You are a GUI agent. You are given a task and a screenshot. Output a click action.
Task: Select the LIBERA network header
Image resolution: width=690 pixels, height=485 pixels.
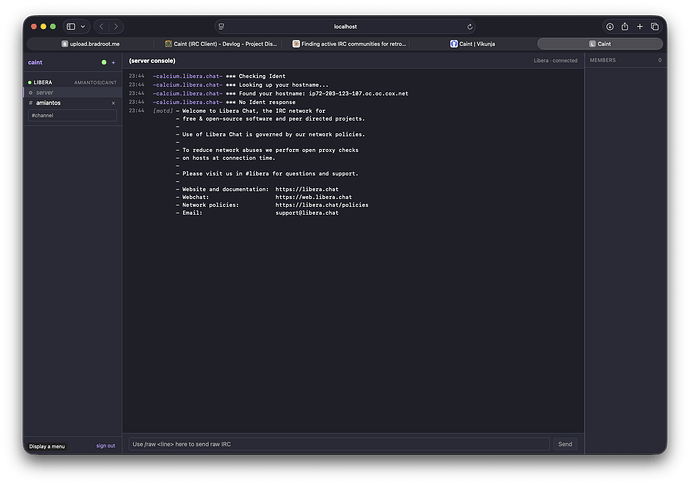pos(43,82)
